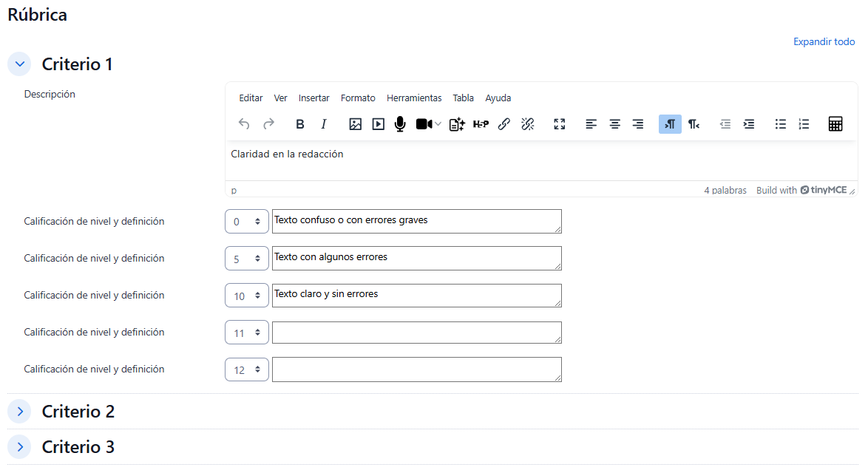Image resolution: width=868 pixels, height=470 pixels.
Task: Click the Expandir todo link
Action: tap(824, 42)
